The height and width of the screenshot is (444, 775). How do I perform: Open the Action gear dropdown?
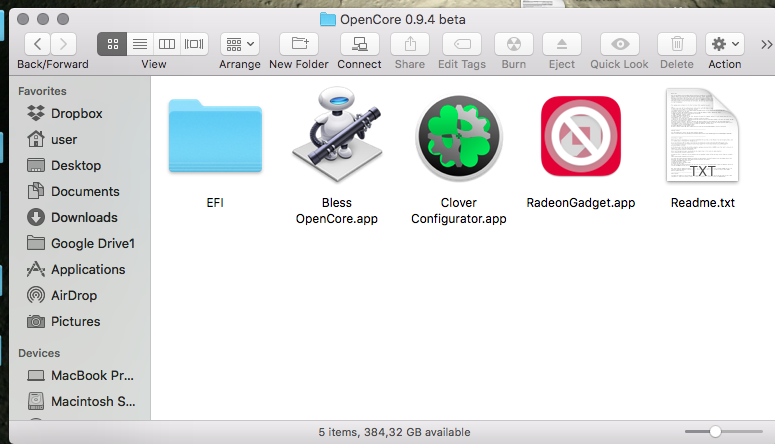[725, 44]
